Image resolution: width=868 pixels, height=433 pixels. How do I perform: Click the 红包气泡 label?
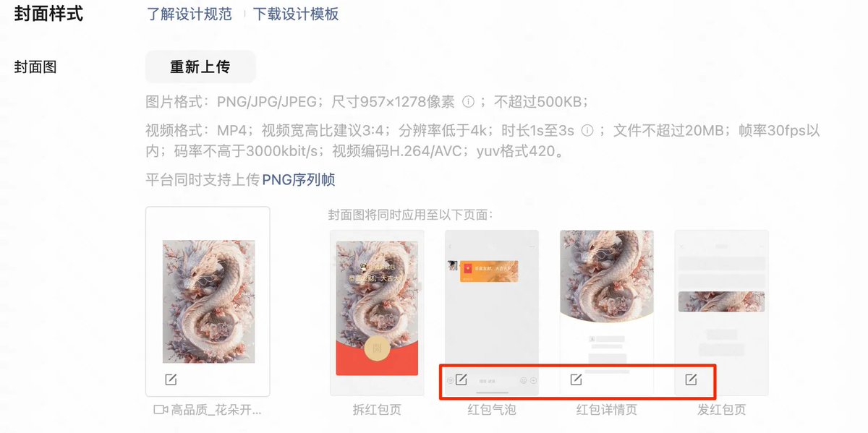point(492,410)
